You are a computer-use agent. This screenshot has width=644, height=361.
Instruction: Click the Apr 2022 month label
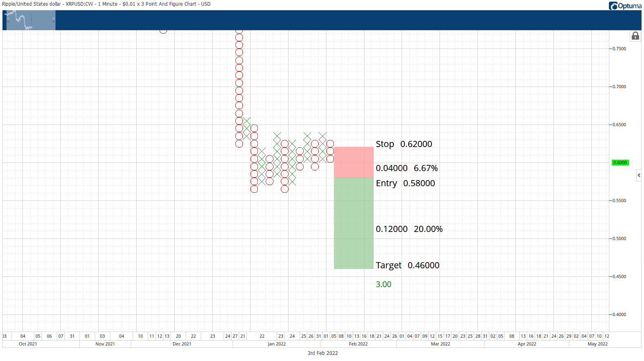point(526,344)
